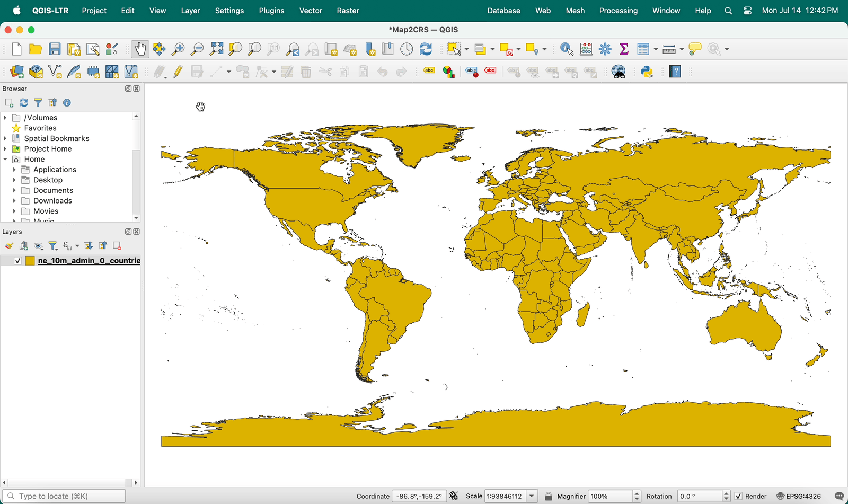Screen dimensions: 848x504
Task: Click the EPSG:4326 CRS button
Action: (x=799, y=497)
